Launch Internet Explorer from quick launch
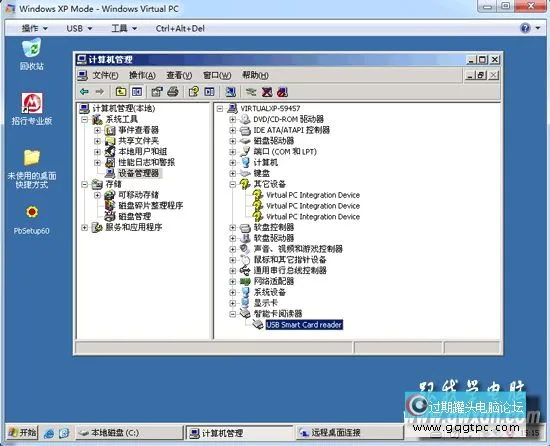The image size is (550, 446). [49, 433]
